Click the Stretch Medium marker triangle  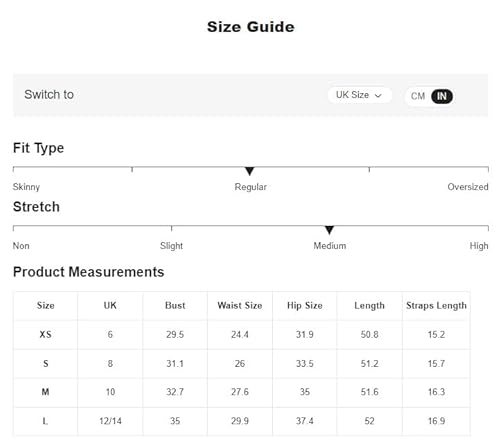coord(329,230)
